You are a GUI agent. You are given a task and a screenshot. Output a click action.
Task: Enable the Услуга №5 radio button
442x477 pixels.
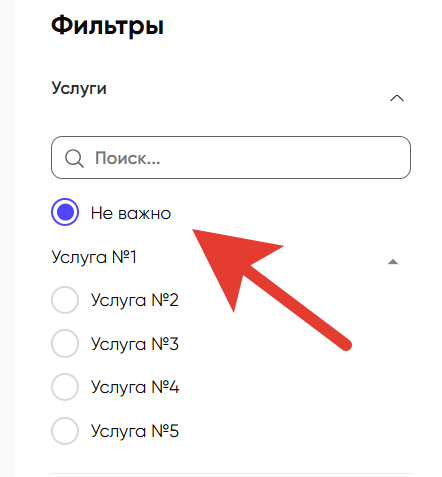[x=65, y=431]
